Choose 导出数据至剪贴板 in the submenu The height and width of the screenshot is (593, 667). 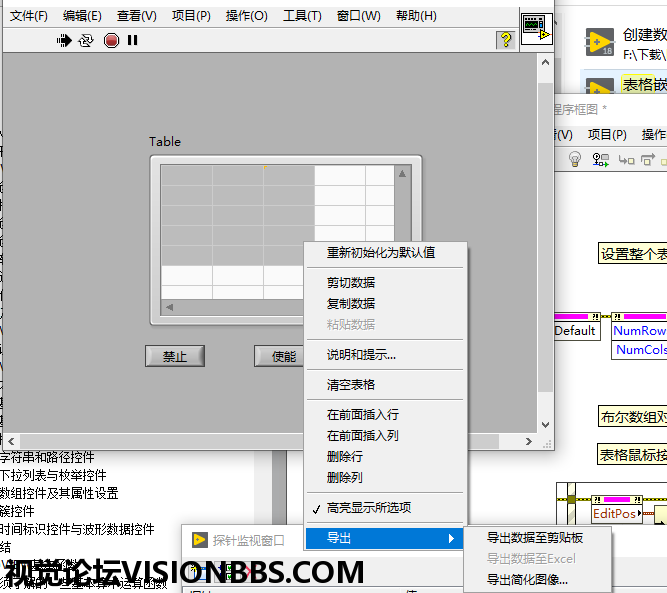coord(535,538)
